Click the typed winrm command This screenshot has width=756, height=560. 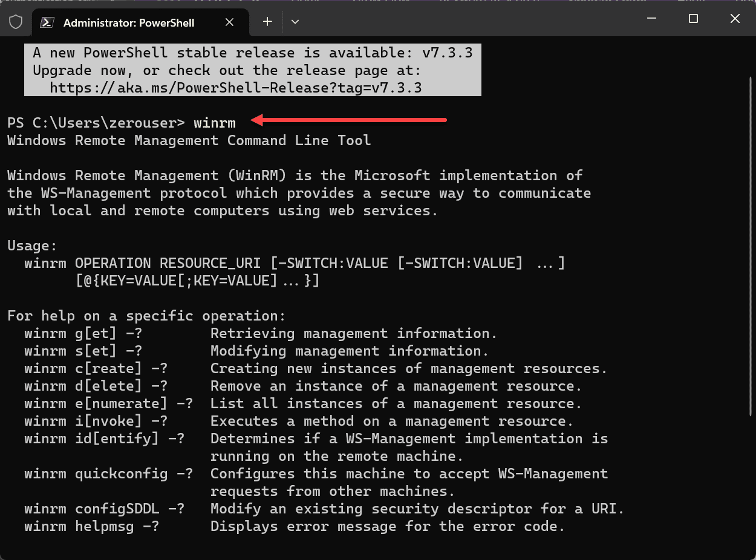click(x=214, y=123)
